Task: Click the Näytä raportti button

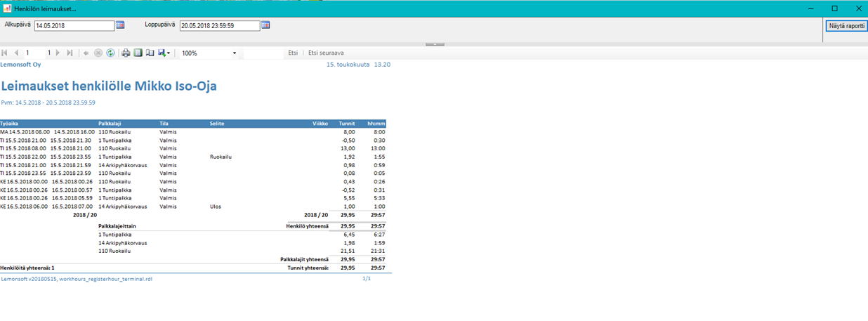Action: (x=846, y=26)
